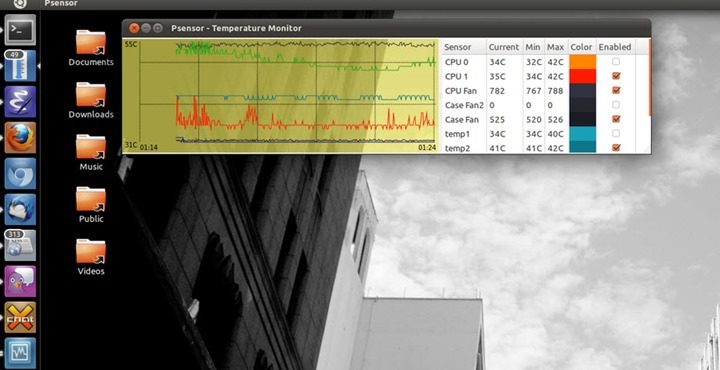Screen dimensions: 720x370
Task: Change the teal temp1 color swatch
Action: (582, 134)
